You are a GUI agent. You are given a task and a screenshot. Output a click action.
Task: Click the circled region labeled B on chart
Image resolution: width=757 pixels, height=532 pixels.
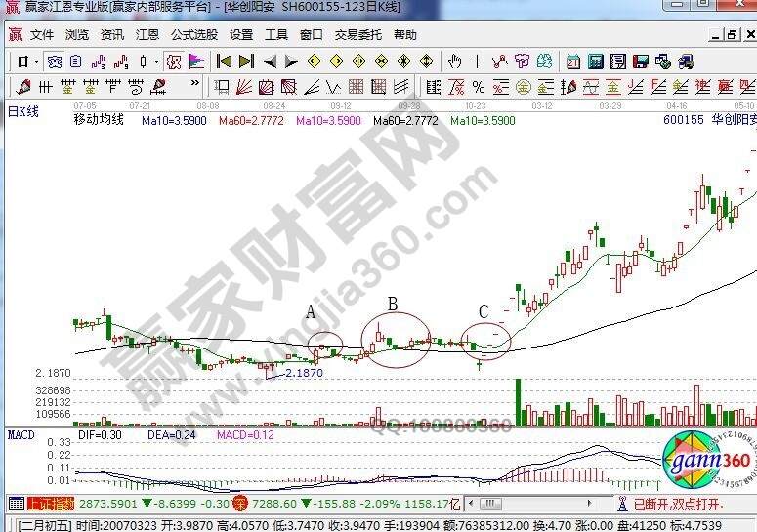(397, 340)
